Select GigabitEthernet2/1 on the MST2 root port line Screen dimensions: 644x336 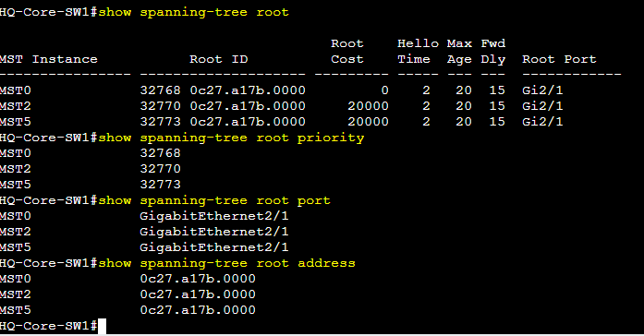coord(214,232)
